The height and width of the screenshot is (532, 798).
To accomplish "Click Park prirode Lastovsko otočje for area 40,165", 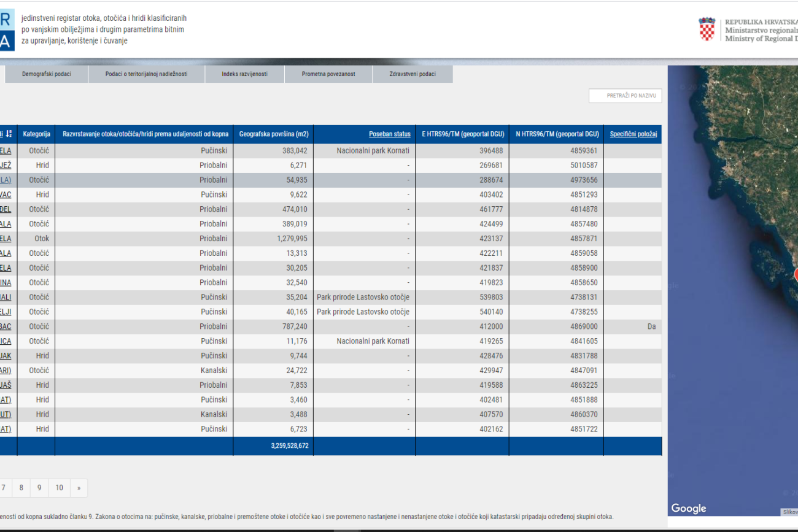I will click(363, 312).
